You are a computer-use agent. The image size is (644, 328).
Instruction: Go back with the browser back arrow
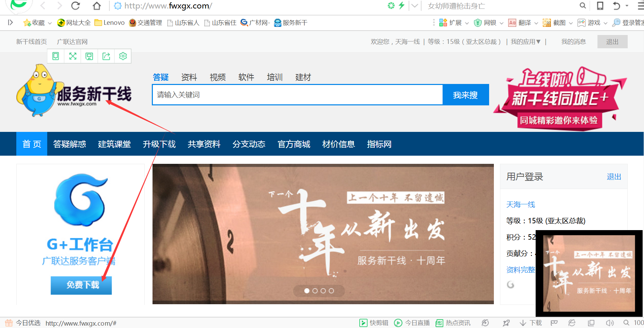(43, 6)
